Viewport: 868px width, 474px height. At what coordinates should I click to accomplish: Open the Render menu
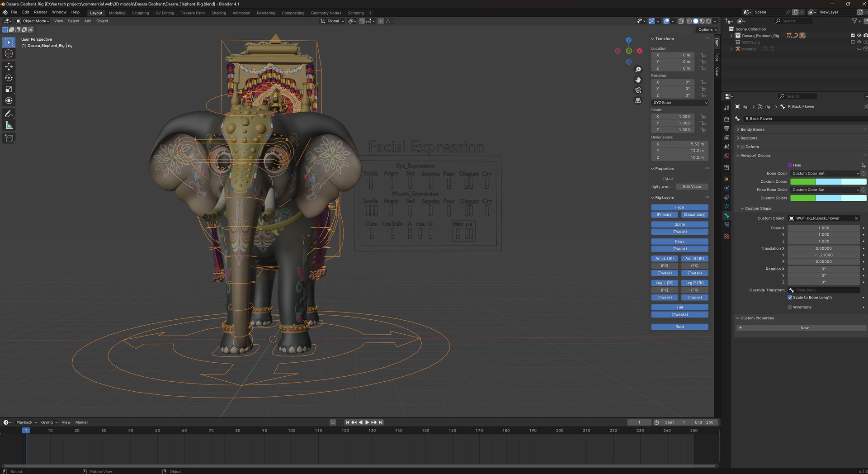pos(40,12)
